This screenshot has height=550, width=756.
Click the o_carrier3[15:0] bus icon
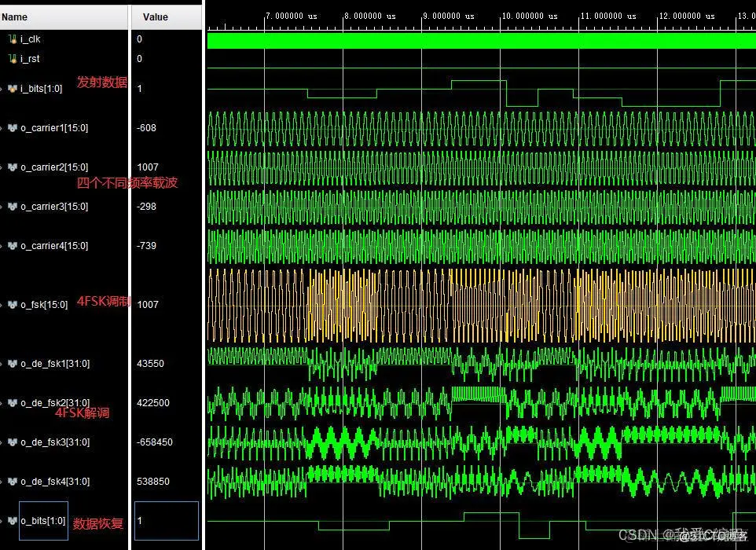[x=13, y=207]
